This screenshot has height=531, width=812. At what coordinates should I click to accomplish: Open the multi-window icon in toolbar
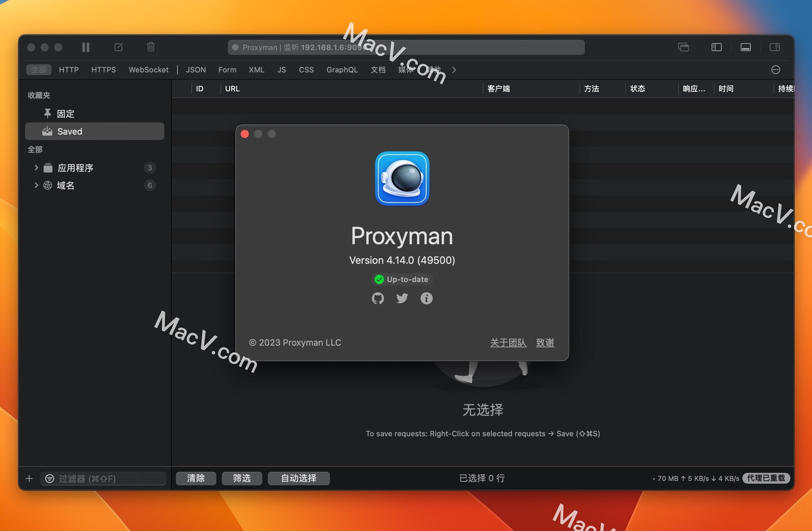click(683, 47)
